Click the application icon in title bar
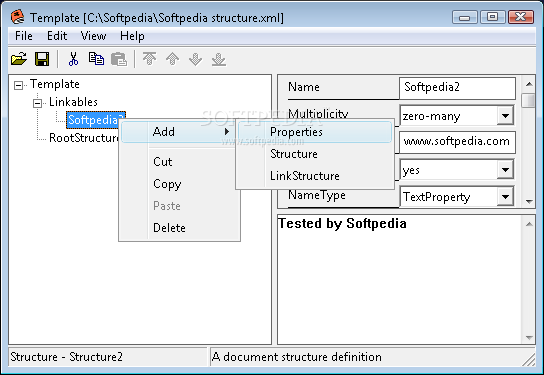Viewport: 544px width, 375px height. click(17, 17)
